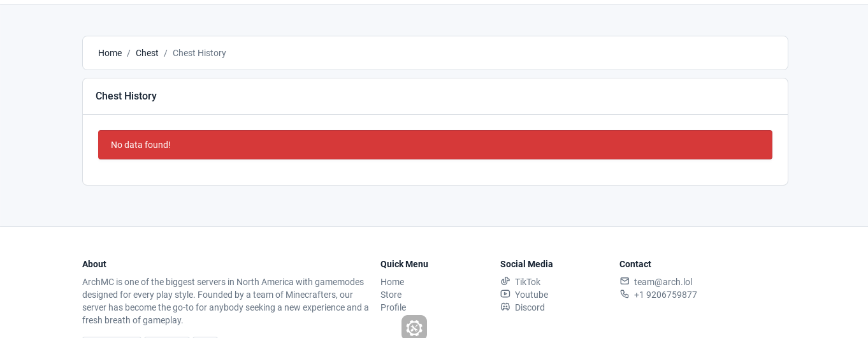Screen dimensions: 868x338
Task: Click the envelope mail icon
Action: pos(624,281)
